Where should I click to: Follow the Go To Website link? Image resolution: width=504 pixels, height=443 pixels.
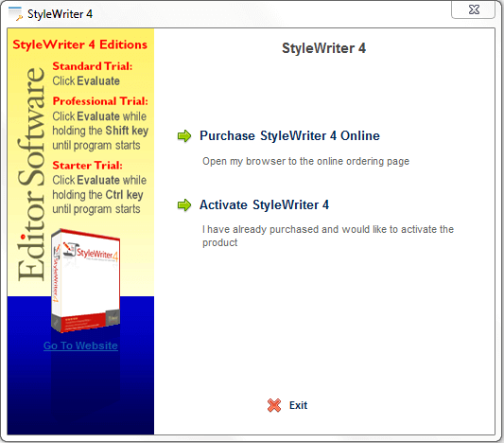pos(80,346)
